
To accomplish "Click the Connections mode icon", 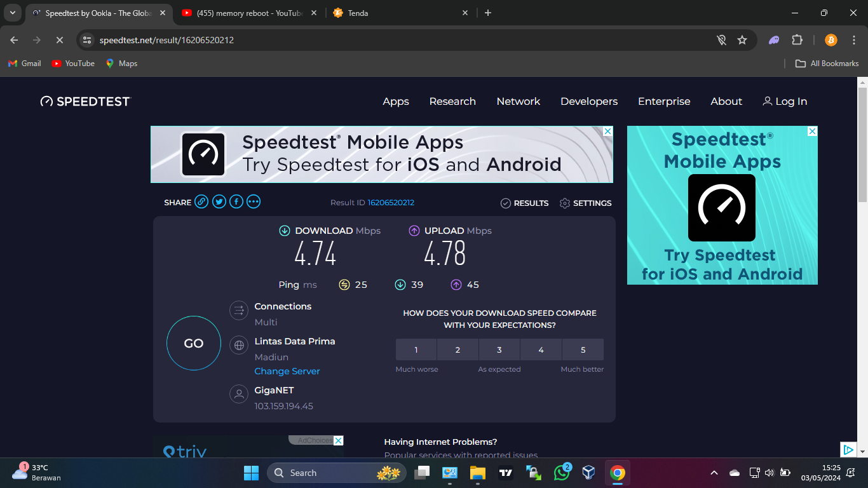I will pyautogui.click(x=239, y=311).
